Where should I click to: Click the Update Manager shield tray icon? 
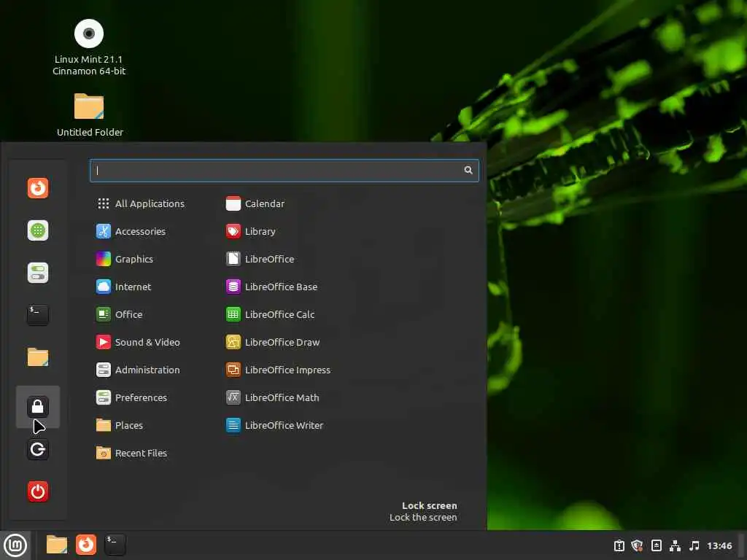click(x=638, y=545)
